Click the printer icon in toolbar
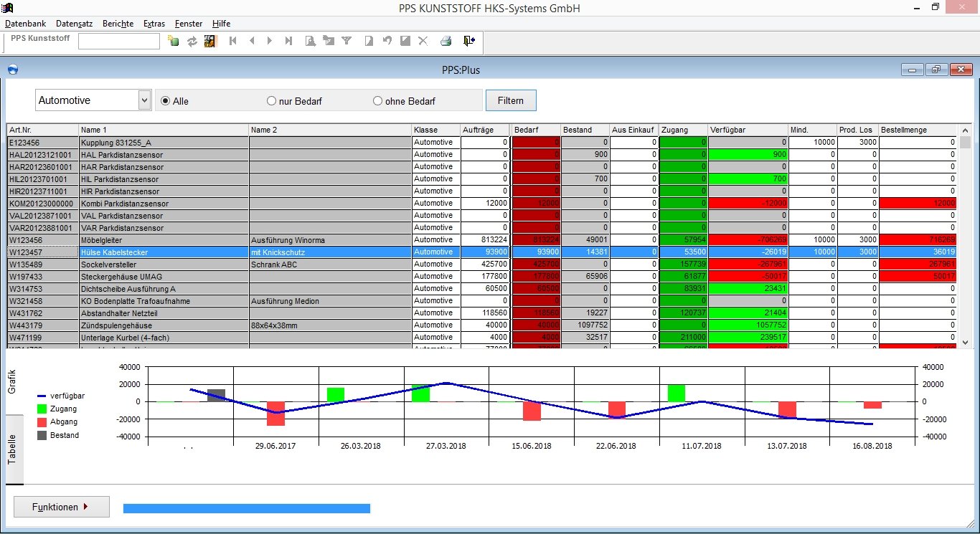Screen dimensions: 980x534 click(446, 41)
